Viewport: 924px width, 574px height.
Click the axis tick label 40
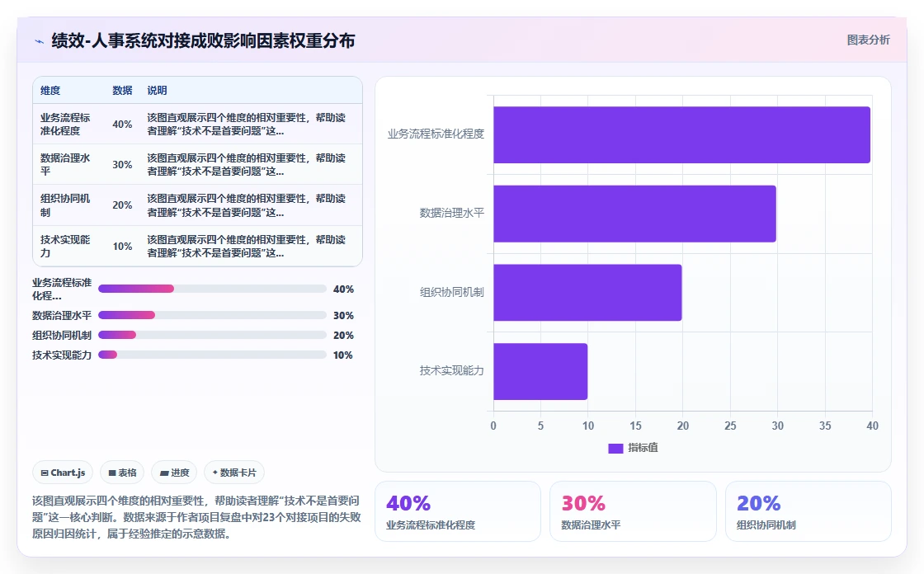[872, 426]
